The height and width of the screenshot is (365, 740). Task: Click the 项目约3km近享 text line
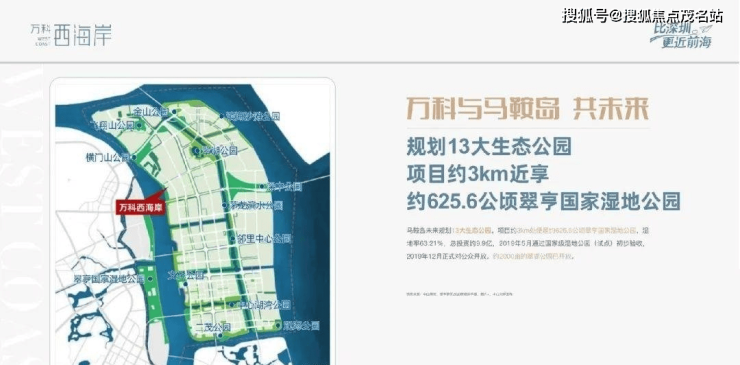pyautogui.click(x=478, y=175)
